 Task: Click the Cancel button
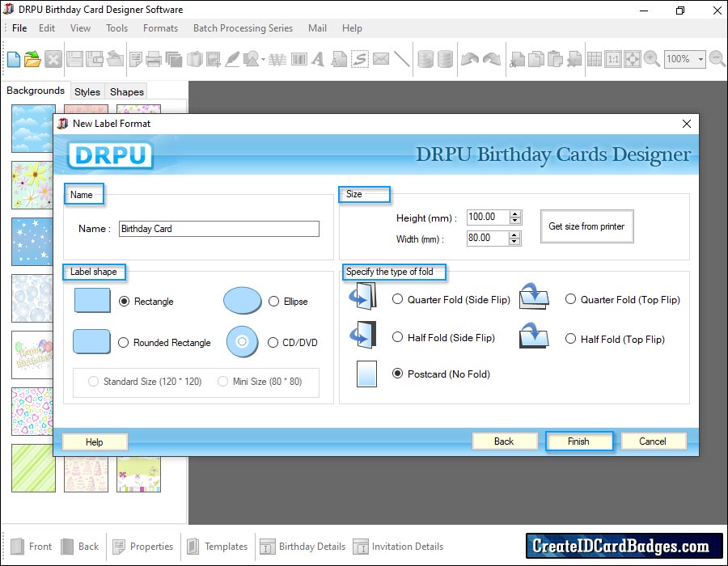click(x=653, y=441)
